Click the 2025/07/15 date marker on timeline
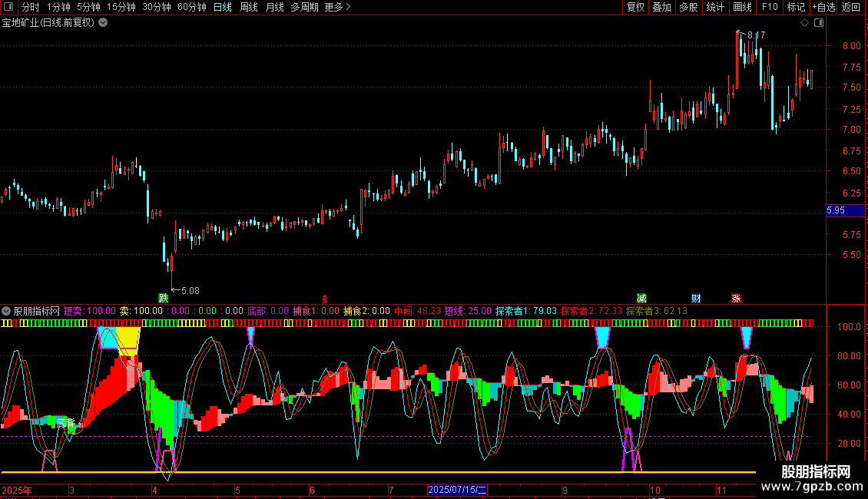Screen dimensions: 868x499 click(x=457, y=490)
